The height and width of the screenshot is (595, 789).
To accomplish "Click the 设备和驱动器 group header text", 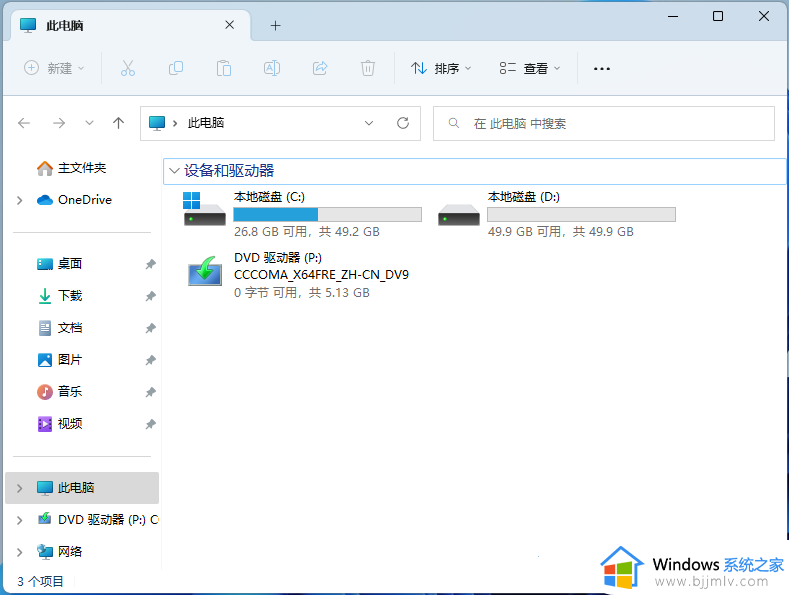I will tap(229, 171).
